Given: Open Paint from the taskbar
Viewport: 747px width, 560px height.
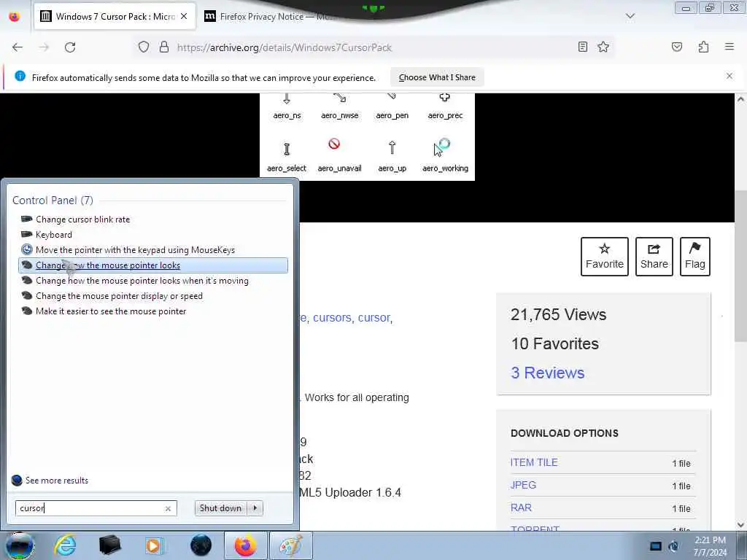Looking at the screenshot, I should [x=291, y=545].
